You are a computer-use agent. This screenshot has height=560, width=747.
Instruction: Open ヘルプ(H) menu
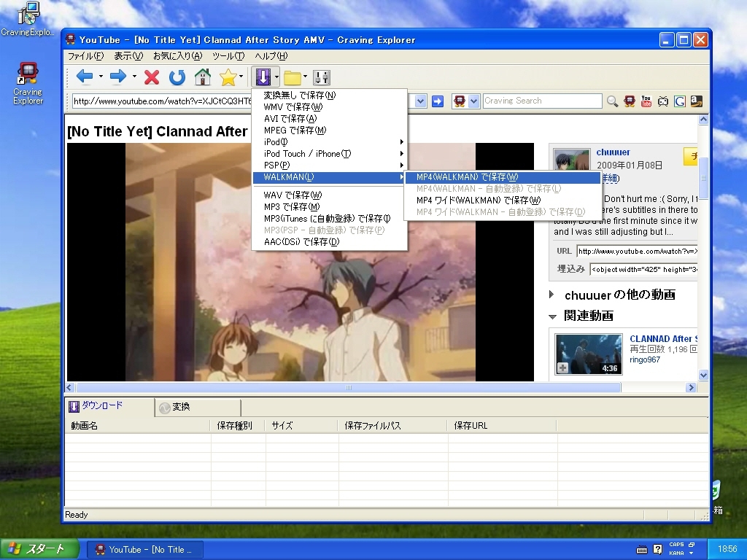[x=271, y=56]
